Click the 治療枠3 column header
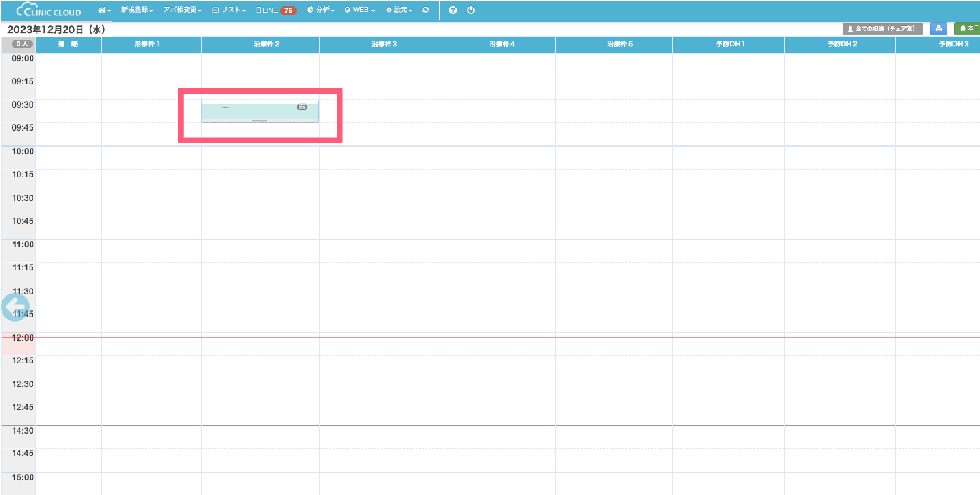 (x=384, y=44)
